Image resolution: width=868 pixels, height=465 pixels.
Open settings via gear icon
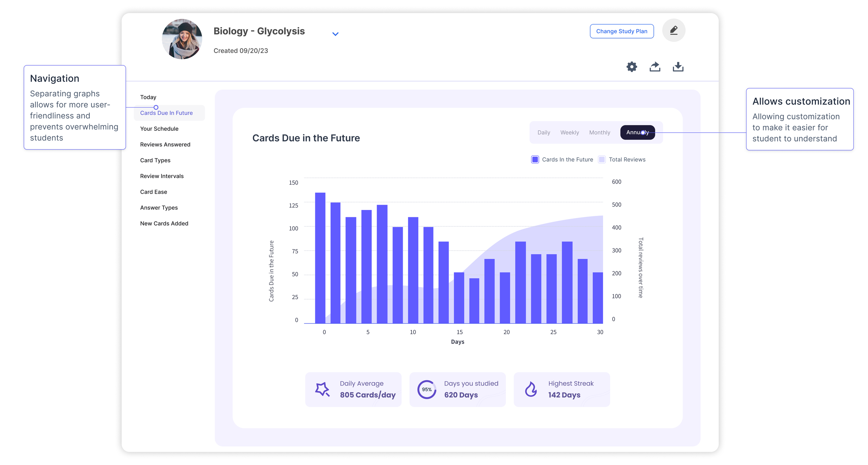tap(632, 67)
